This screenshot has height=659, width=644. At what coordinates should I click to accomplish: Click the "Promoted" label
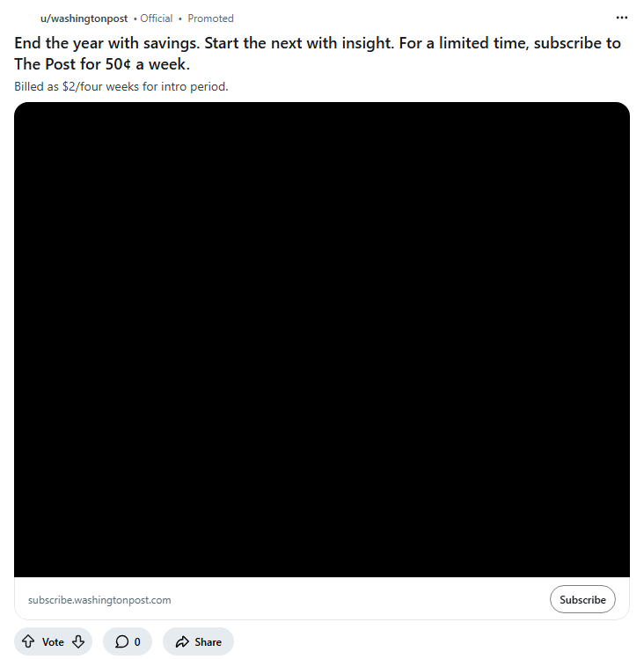point(210,18)
